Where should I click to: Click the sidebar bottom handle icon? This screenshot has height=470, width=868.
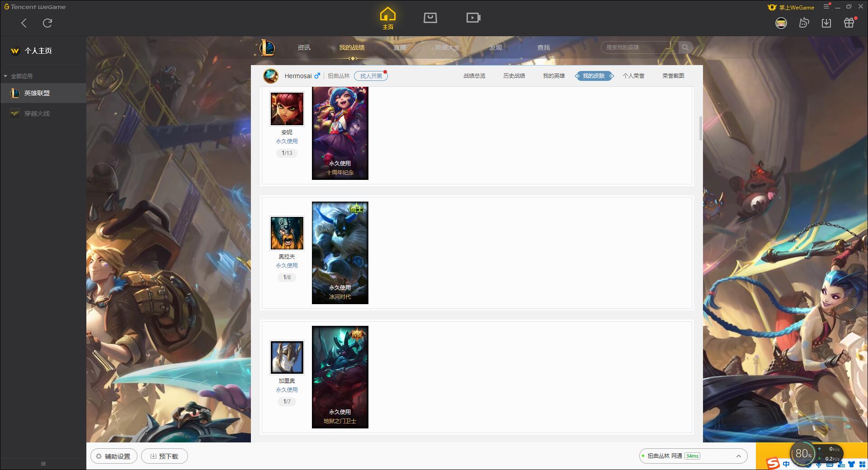coord(43,464)
